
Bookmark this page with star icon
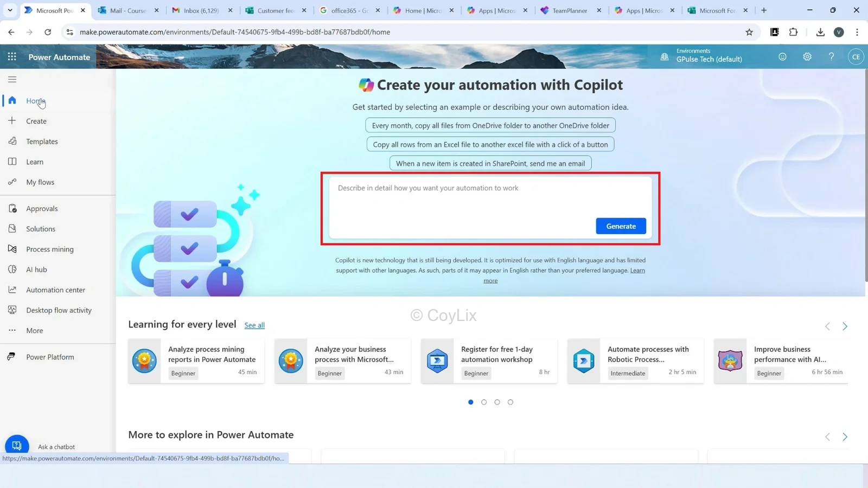pos(749,32)
